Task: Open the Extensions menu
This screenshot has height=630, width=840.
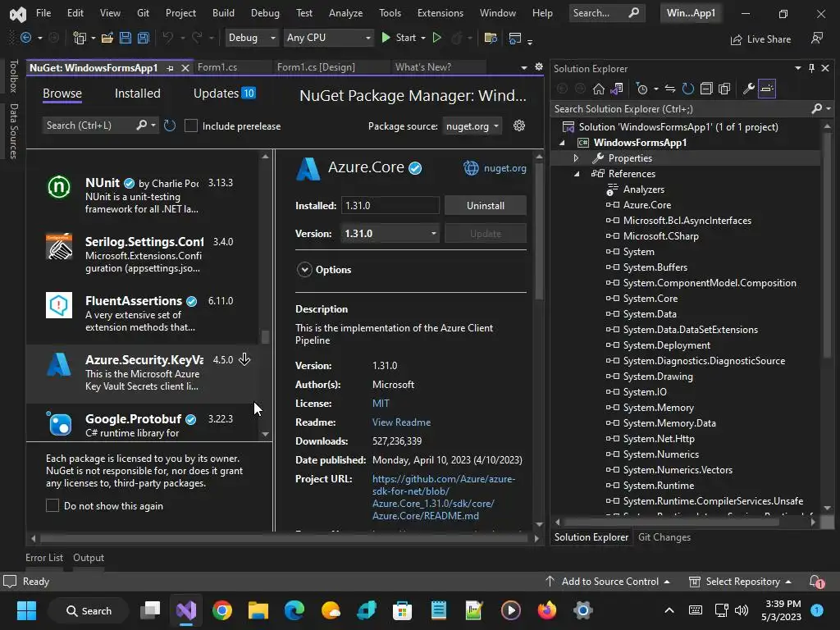Action: 441,13
